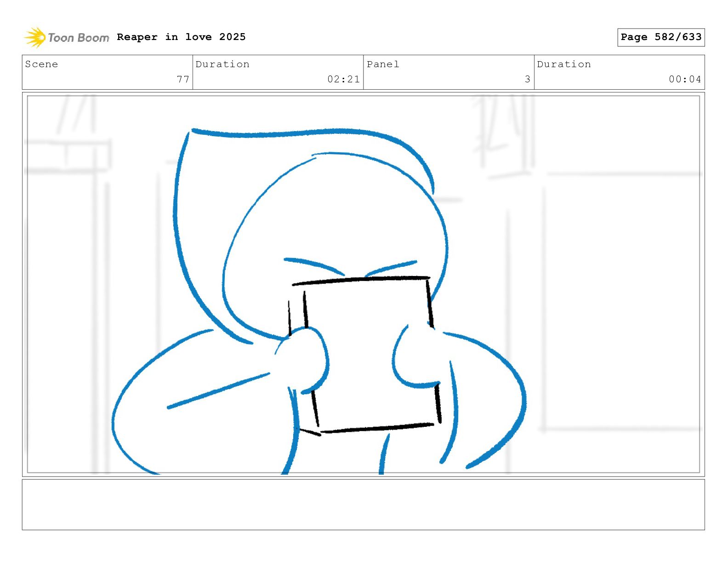Click the empty notes box below panel
This screenshot has width=728, height=563.
tap(364, 505)
